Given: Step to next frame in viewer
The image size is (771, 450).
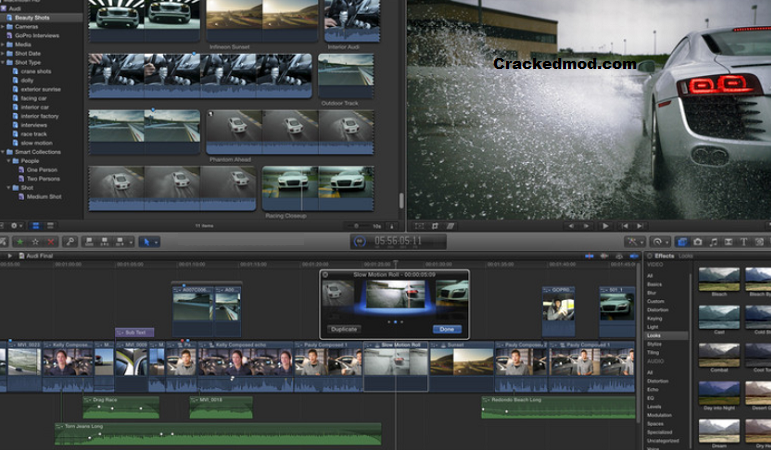Looking at the screenshot, I should point(586,226).
